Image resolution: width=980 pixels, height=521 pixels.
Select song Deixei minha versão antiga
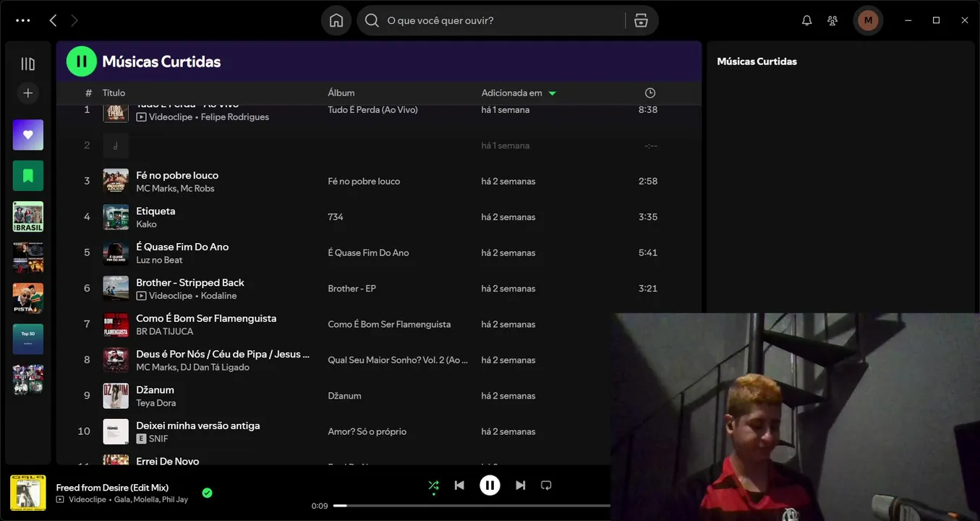(198, 425)
